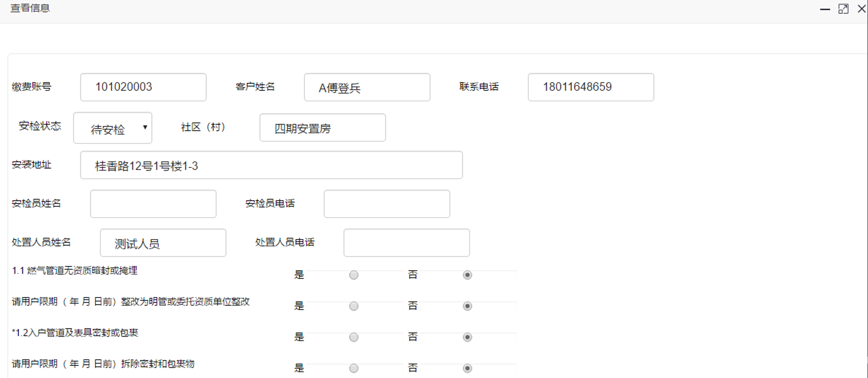Click the text 1.1 燃气管道无资质暗封或掩埋
The width and height of the screenshot is (868, 378).
pos(75,271)
